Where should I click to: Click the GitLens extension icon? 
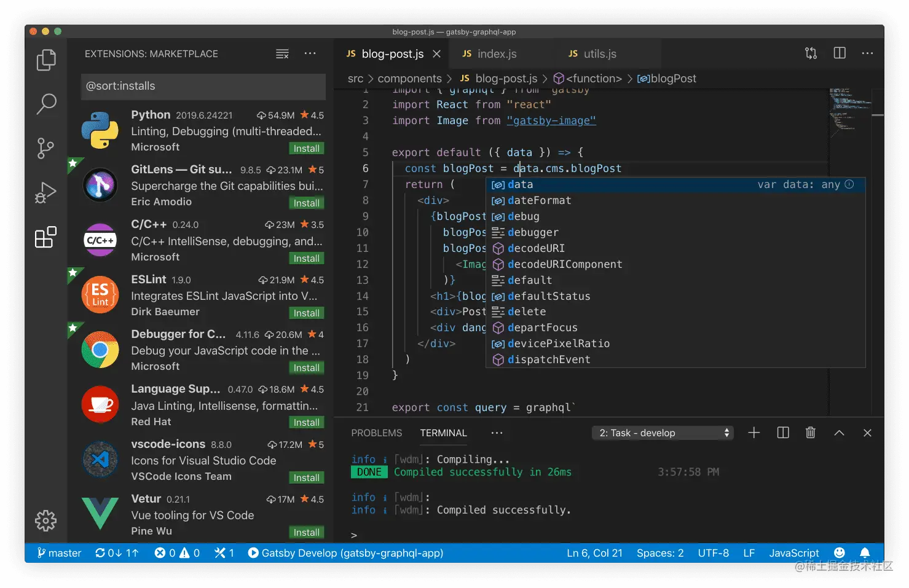tap(100, 185)
